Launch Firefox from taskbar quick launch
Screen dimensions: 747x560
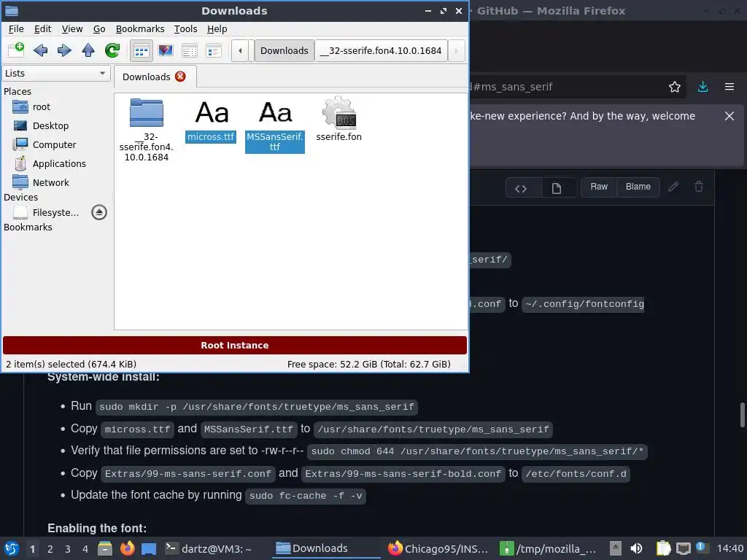coord(127,548)
